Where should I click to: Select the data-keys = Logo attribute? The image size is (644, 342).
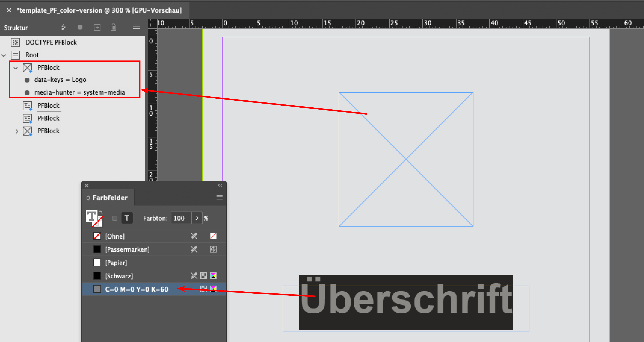60,80
